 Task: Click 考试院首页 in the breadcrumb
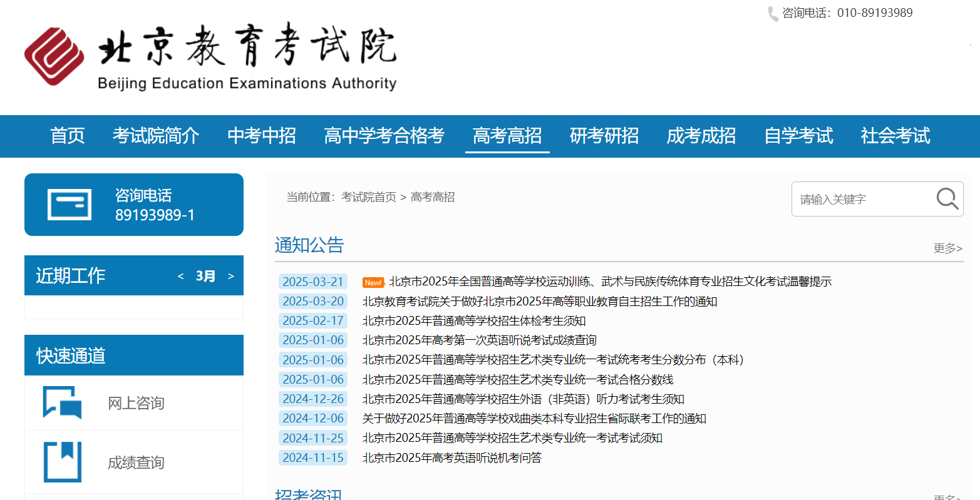pyautogui.click(x=369, y=197)
